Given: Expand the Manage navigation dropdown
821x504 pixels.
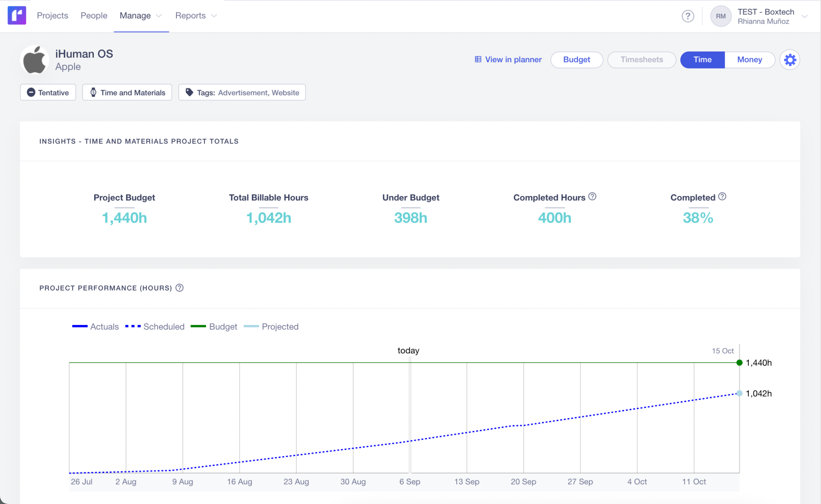Looking at the screenshot, I should (x=140, y=16).
